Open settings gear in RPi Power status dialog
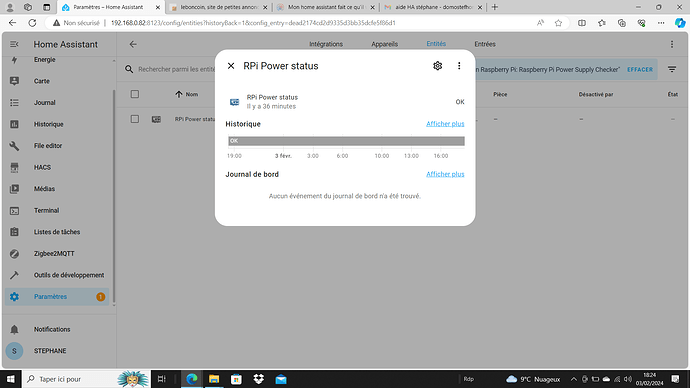 pos(437,66)
